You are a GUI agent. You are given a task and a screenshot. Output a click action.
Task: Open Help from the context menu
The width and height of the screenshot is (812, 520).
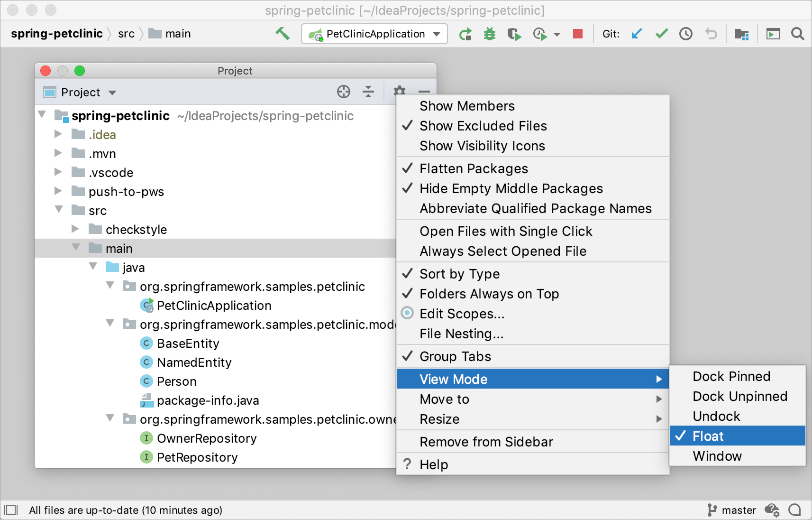(533, 464)
